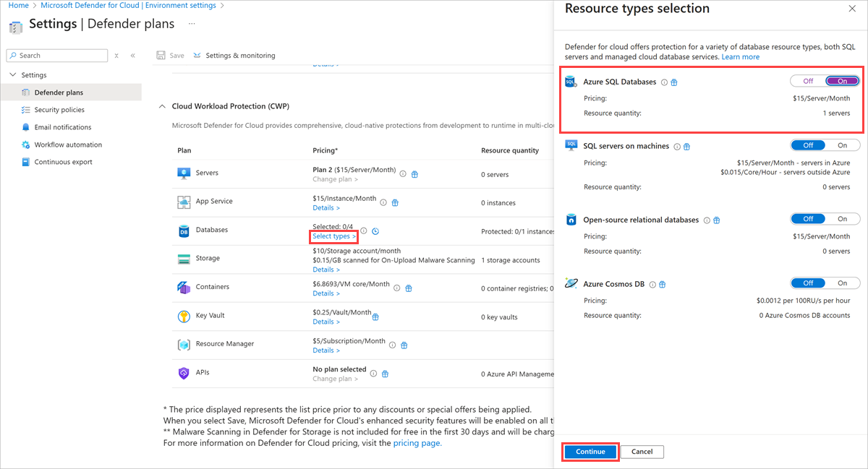Click the gift icon next to Azure Cosmos DB
The image size is (868, 469).
663,285
